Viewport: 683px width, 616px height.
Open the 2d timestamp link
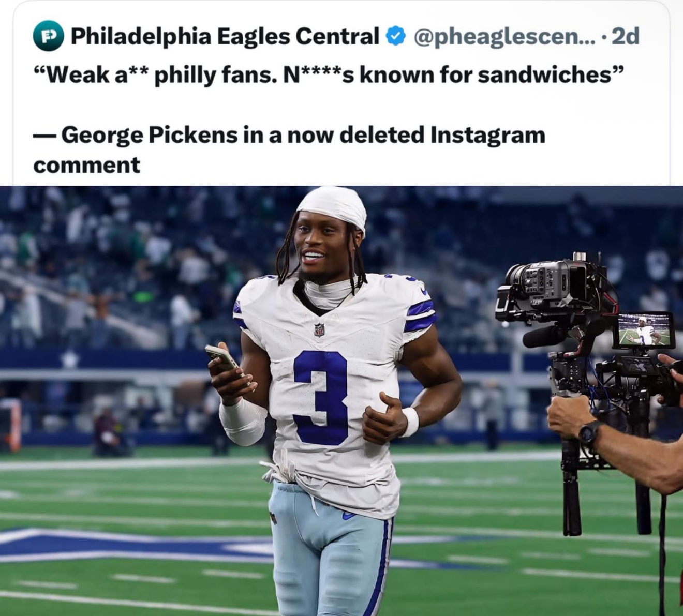pyautogui.click(x=625, y=37)
